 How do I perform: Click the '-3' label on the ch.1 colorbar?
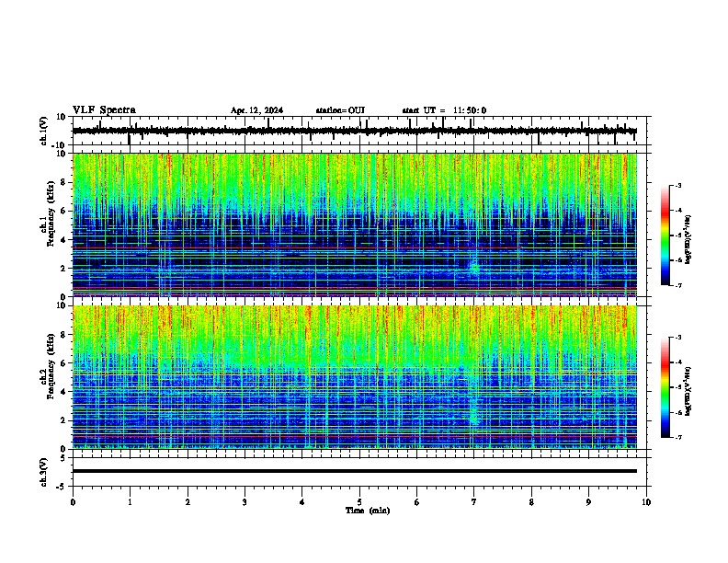coord(677,185)
